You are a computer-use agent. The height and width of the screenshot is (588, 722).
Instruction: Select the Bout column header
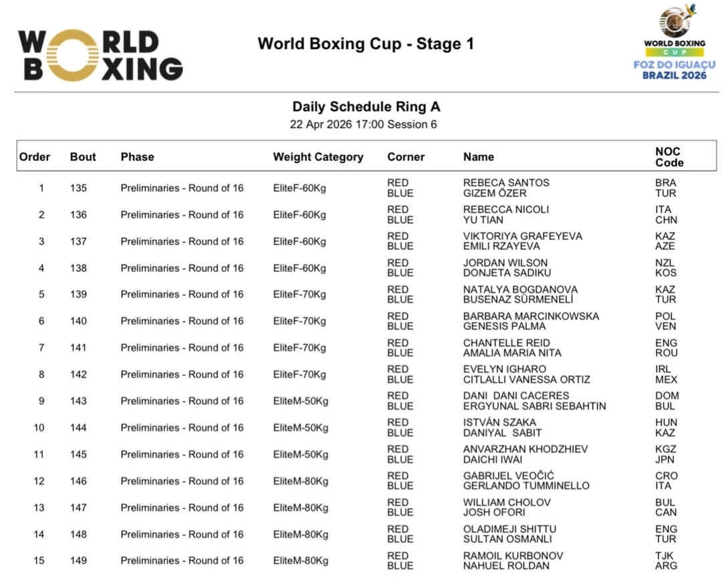(x=83, y=157)
